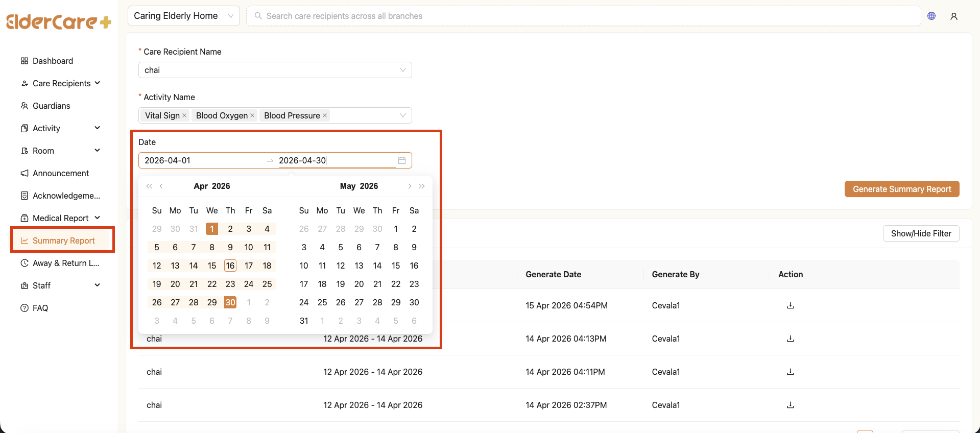This screenshot has height=433, width=980.
Task: Open the Caring Elderly Home branch dropdown
Action: (x=183, y=16)
